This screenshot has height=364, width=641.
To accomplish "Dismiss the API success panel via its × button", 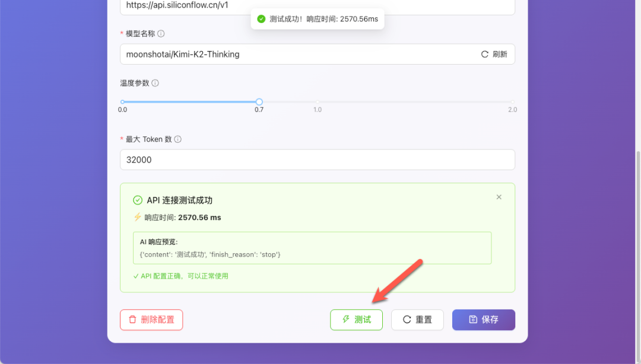I will point(499,197).
